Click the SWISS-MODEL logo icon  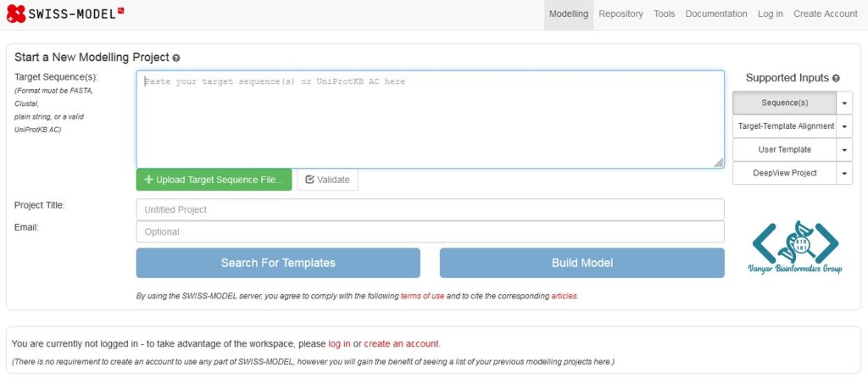click(16, 14)
